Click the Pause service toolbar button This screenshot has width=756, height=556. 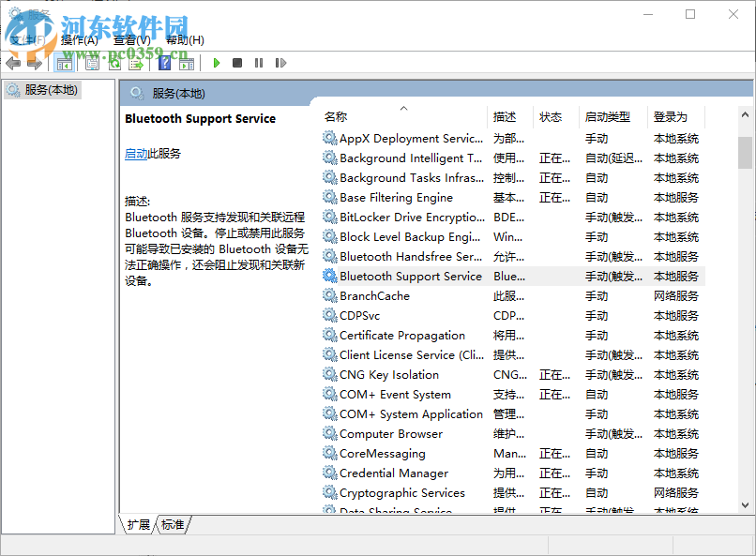pos(260,62)
